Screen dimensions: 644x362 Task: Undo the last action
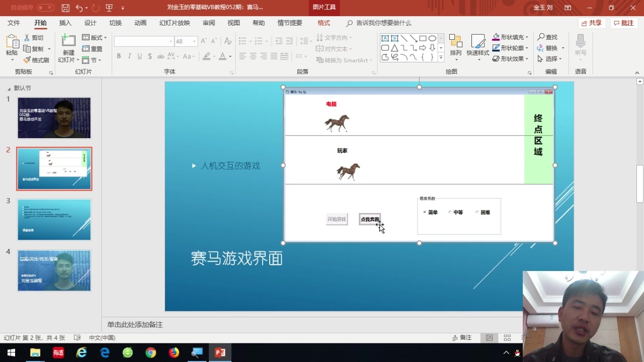(79, 8)
